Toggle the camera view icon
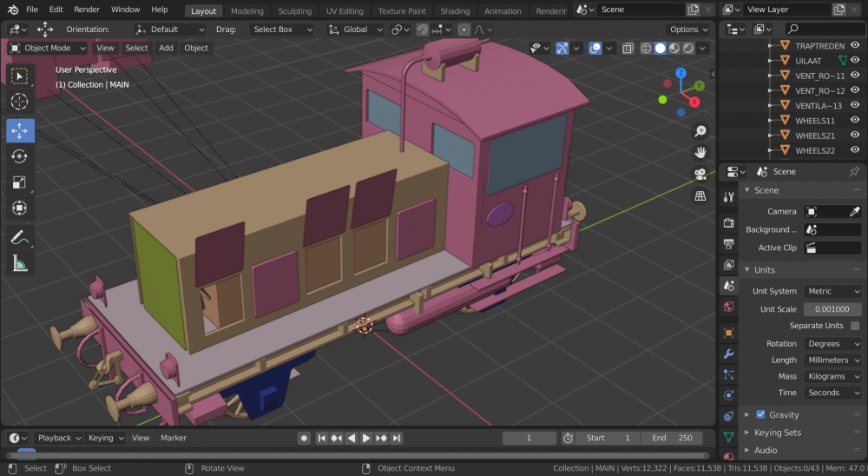The width and height of the screenshot is (868, 476). click(x=700, y=175)
